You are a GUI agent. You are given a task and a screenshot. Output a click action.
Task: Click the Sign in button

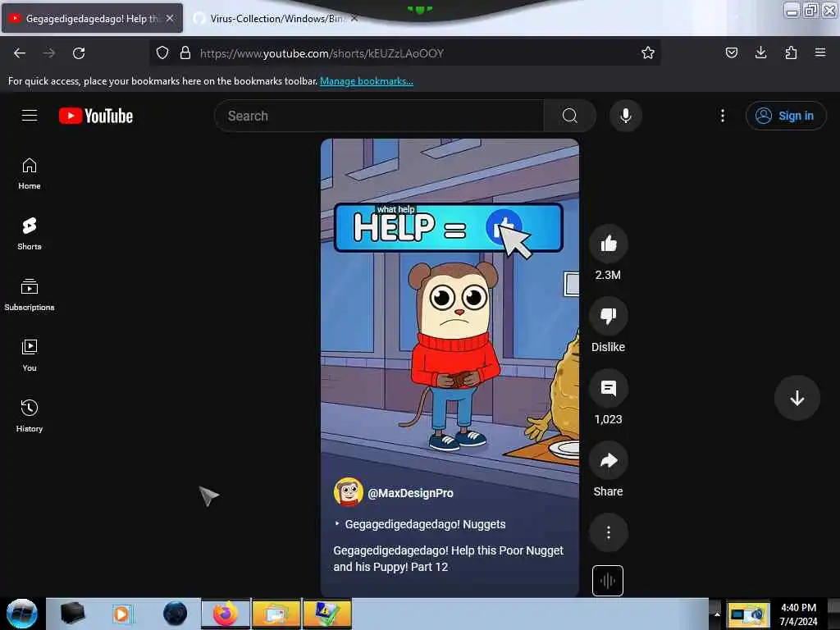coord(785,116)
